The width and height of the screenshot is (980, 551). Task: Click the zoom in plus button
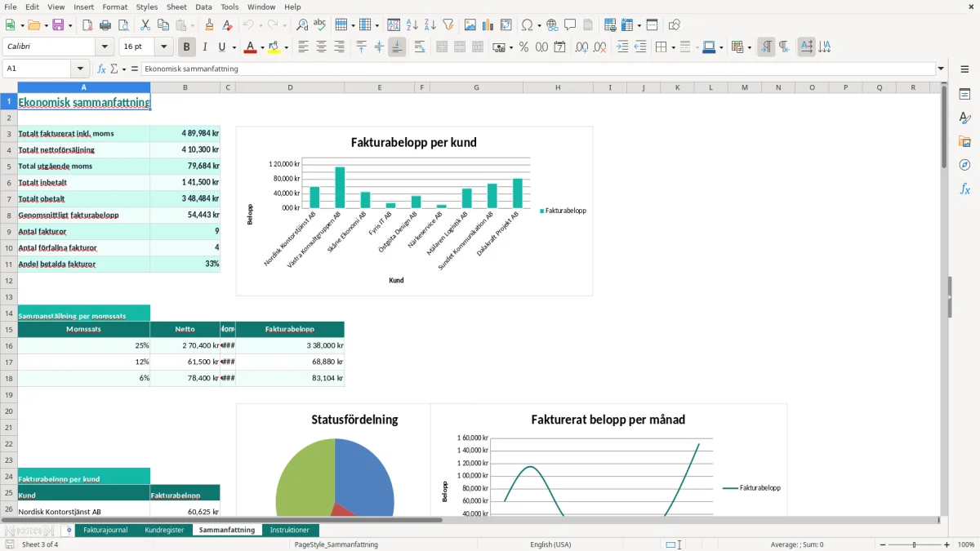click(x=947, y=544)
